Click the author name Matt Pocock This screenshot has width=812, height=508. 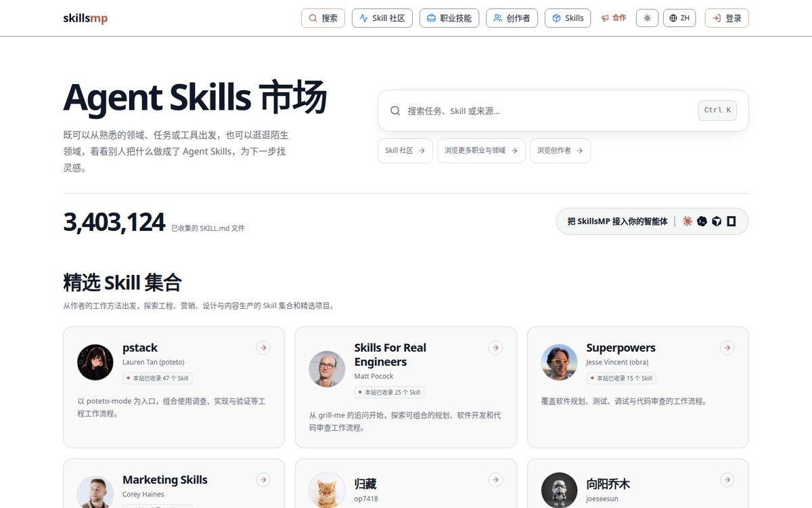(374, 377)
